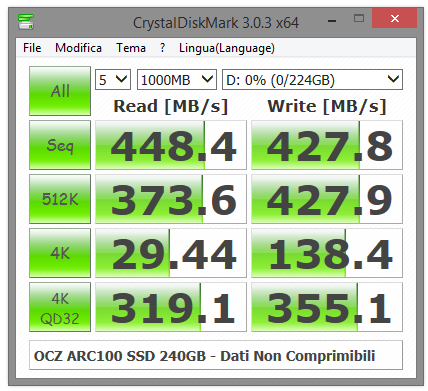428x391 pixels.
Task: Click the CrystalDiskMark app icon in title bar
Action: 26,22
